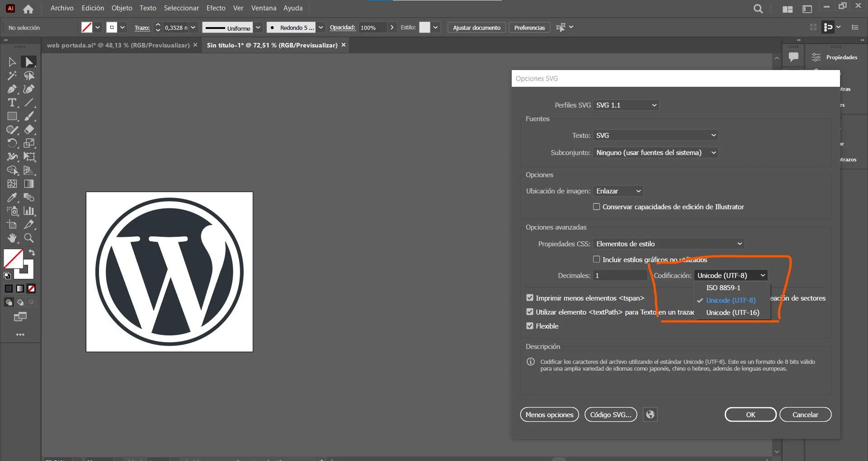Click Ajustar documento button
The height and width of the screenshot is (461, 868).
pos(476,28)
